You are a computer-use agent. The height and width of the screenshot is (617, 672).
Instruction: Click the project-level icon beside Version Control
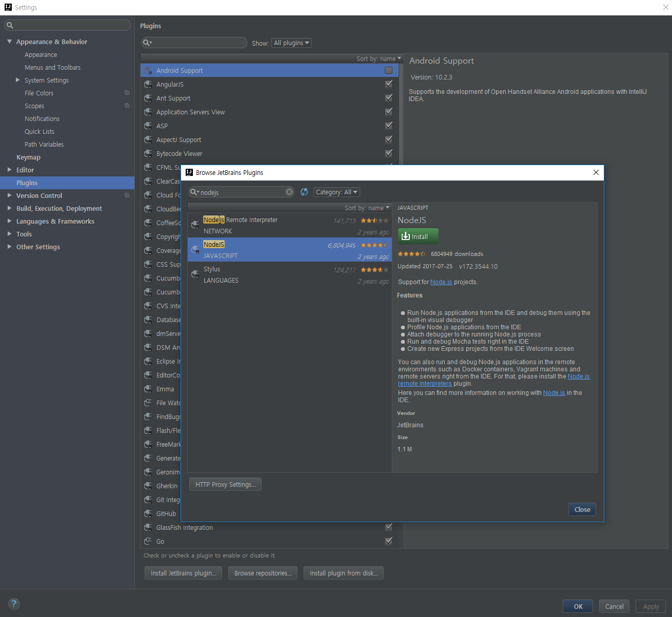tap(127, 195)
